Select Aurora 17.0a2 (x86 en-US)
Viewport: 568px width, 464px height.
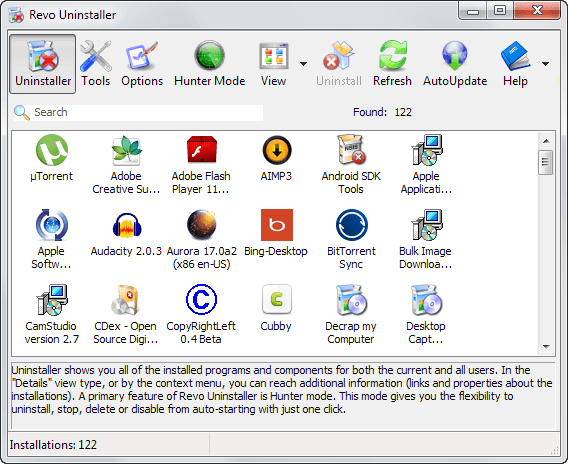(201, 239)
